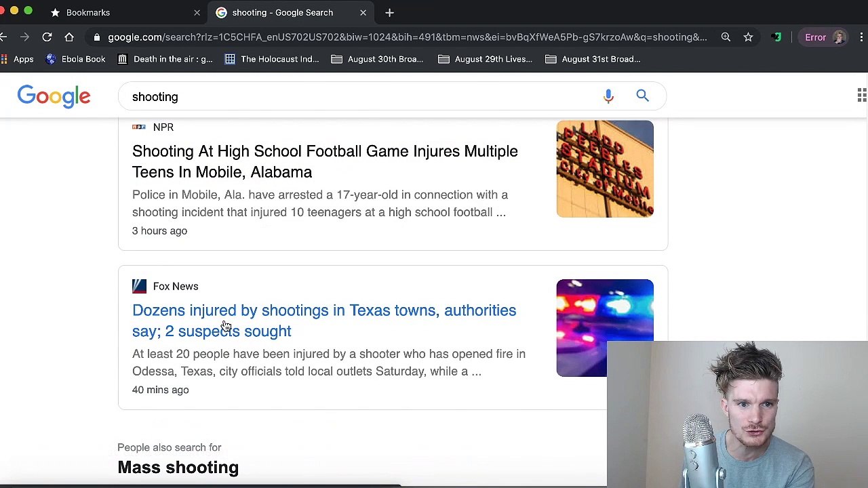Screen dimensions: 868x488
Task: Select the "40 mins ago" timestamp
Action: pyautogui.click(x=160, y=390)
